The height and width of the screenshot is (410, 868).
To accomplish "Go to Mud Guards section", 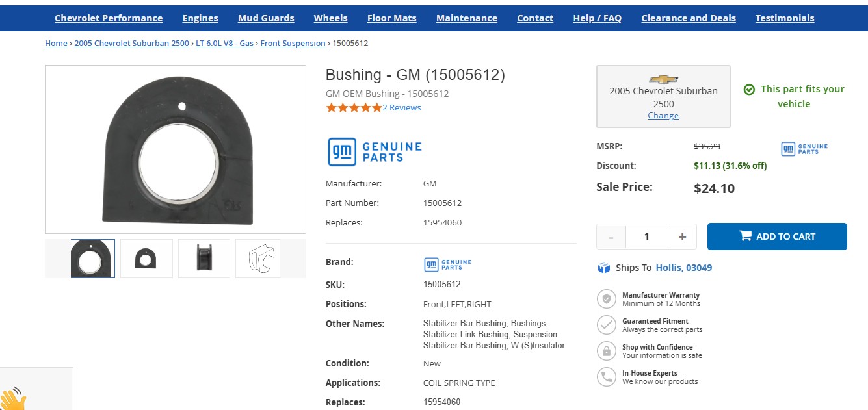I will pyautogui.click(x=266, y=18).
